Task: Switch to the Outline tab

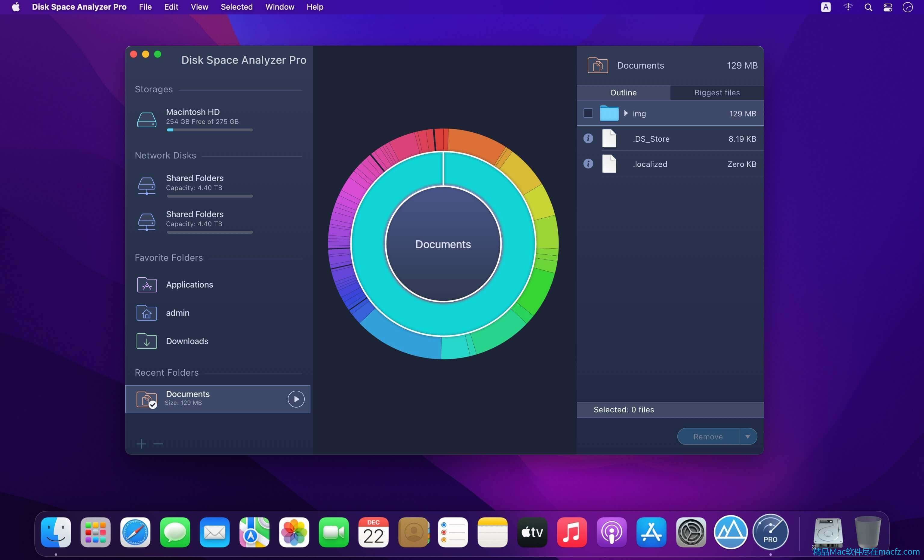Action: (623, 93)
